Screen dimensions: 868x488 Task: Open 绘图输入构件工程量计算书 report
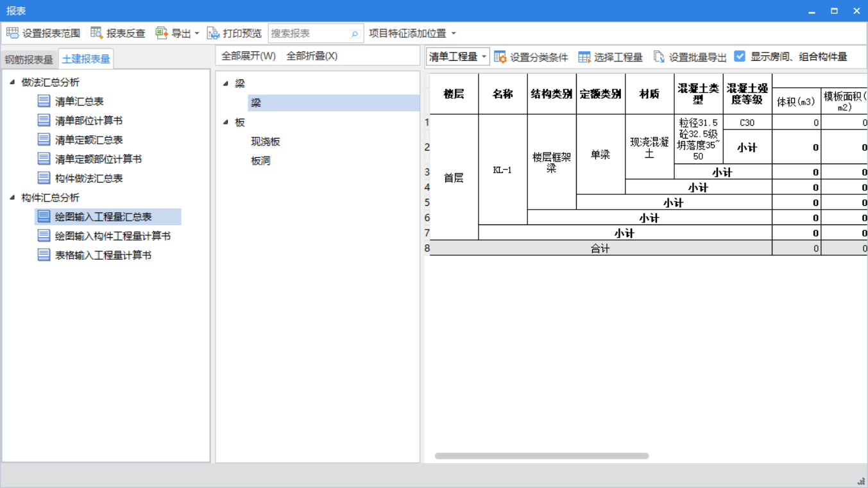coord(113,236)
